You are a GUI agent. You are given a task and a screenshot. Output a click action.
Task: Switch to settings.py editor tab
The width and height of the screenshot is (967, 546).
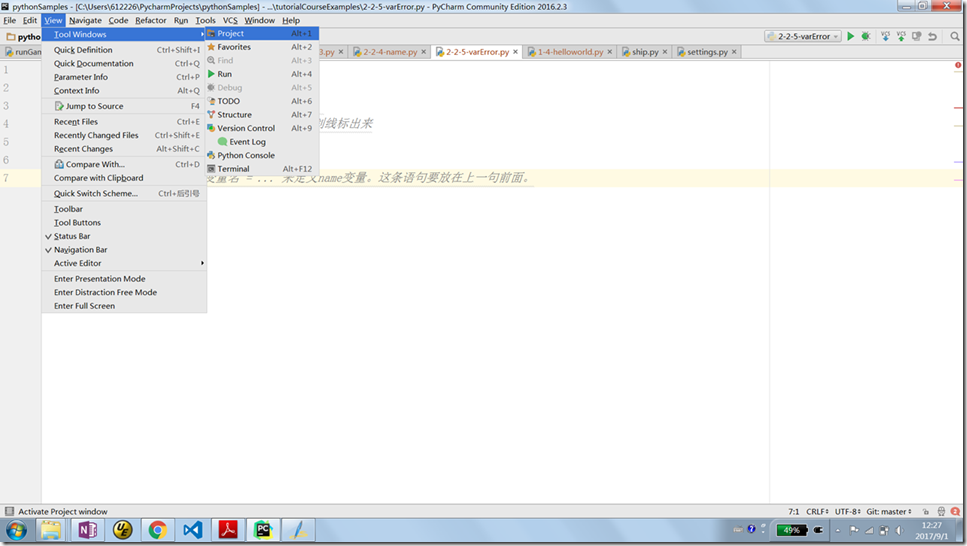pyautogui.click(x=707, y=52)
